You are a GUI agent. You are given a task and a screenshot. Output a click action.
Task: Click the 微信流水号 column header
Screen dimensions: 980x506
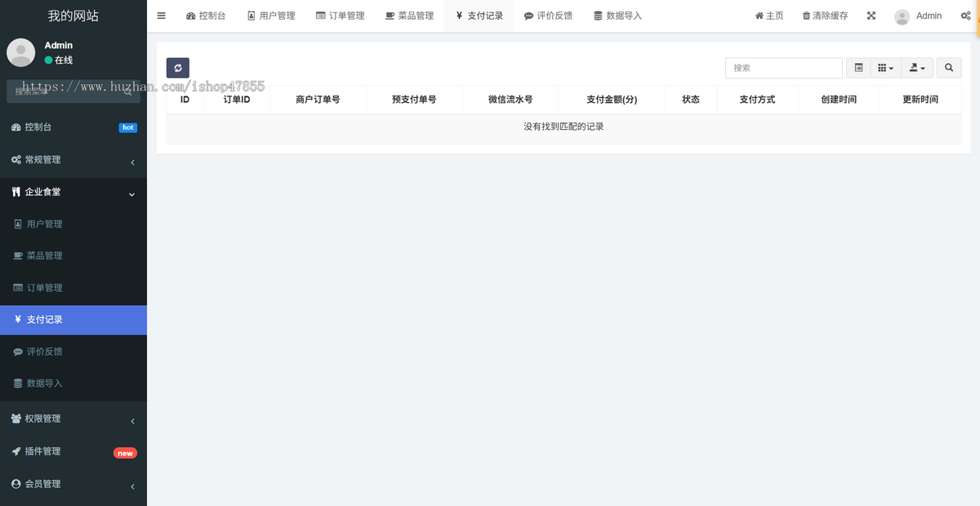pos(510,100)
